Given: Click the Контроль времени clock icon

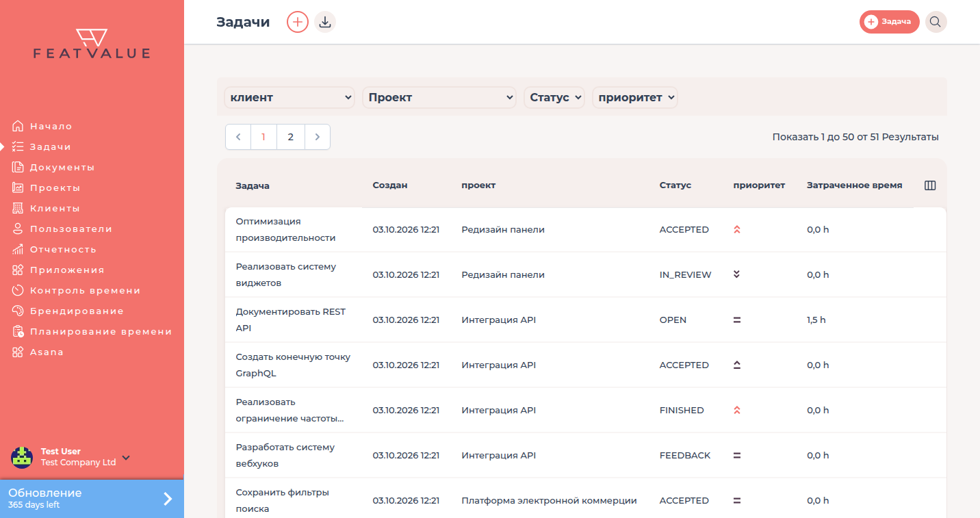Looking at the screenshot, I should pos(18,290).
